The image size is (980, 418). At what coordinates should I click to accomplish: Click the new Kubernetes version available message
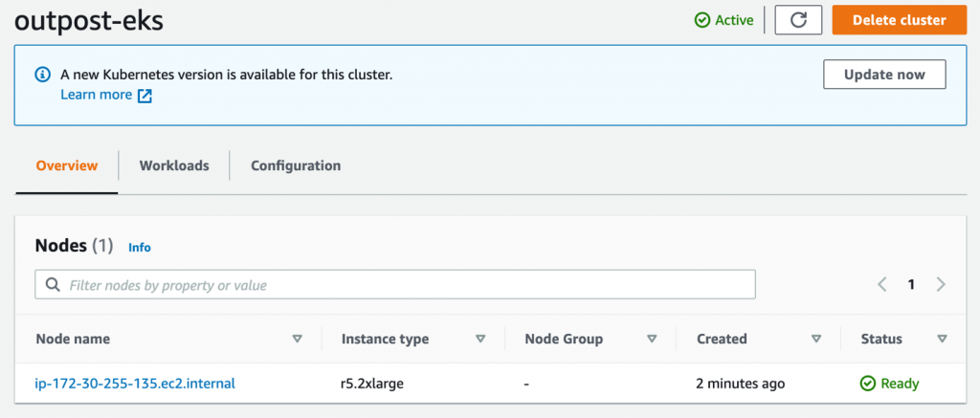tap(226, 75)
